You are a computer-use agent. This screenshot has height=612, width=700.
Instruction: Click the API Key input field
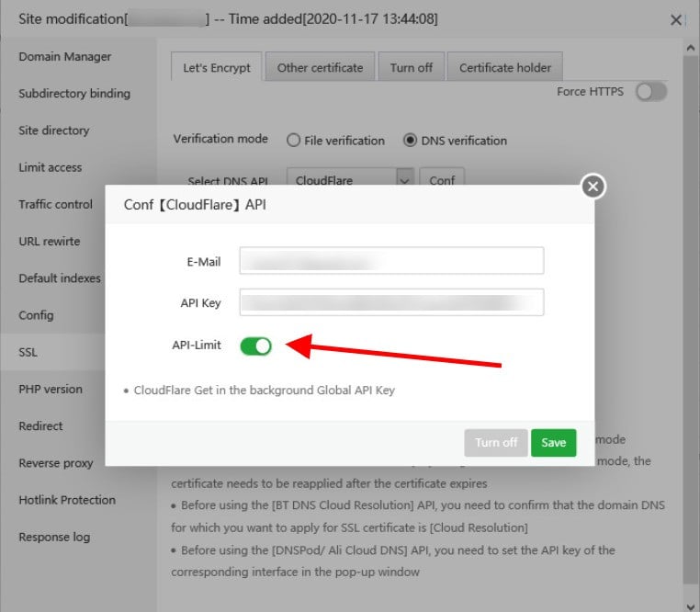[391, 302]
